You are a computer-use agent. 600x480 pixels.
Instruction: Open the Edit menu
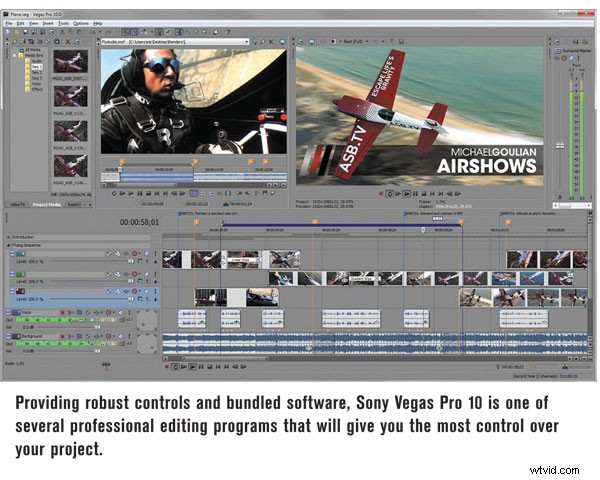click(20, 23)
